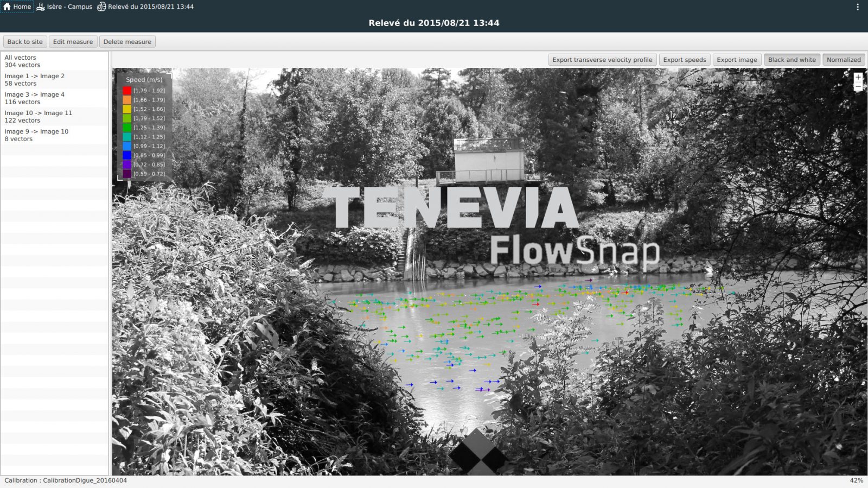Select Image 1 -> Image 2 entry
This screenshot has width=868, height=488.
(54, 80)
